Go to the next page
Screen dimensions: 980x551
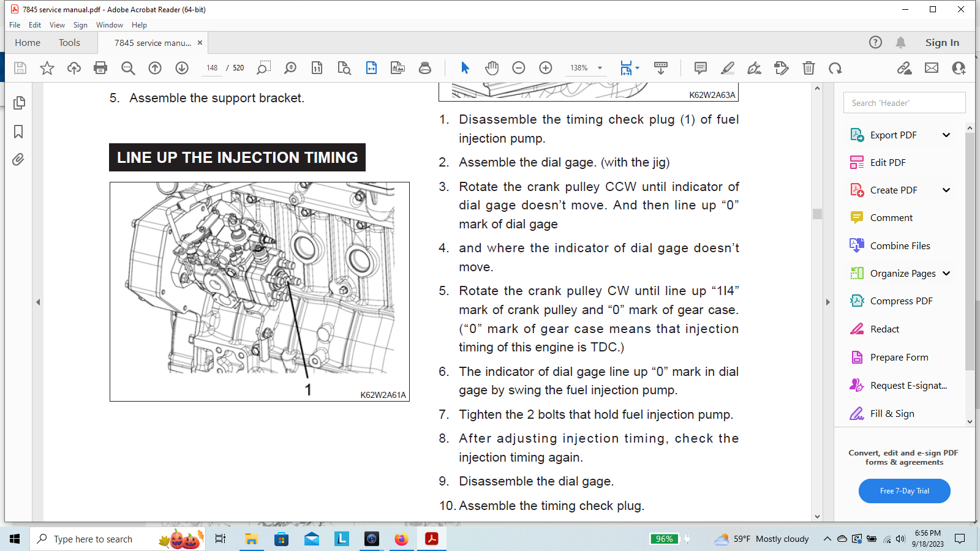182,68
